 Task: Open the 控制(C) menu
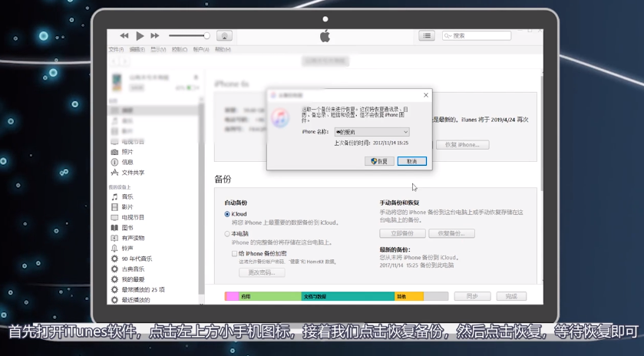(x=180, y=49)
